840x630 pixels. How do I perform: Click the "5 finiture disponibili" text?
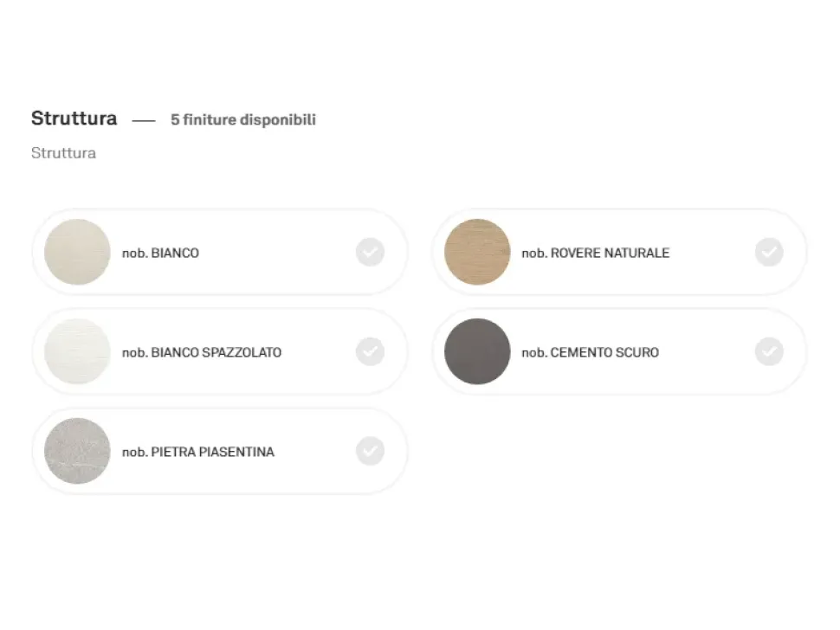[x=243, y=120]
